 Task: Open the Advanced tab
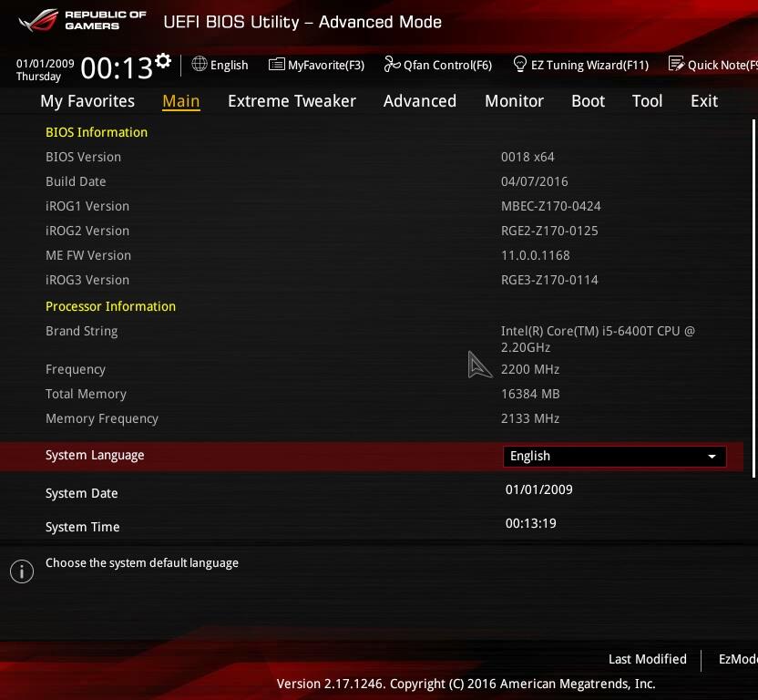(420, 101)
